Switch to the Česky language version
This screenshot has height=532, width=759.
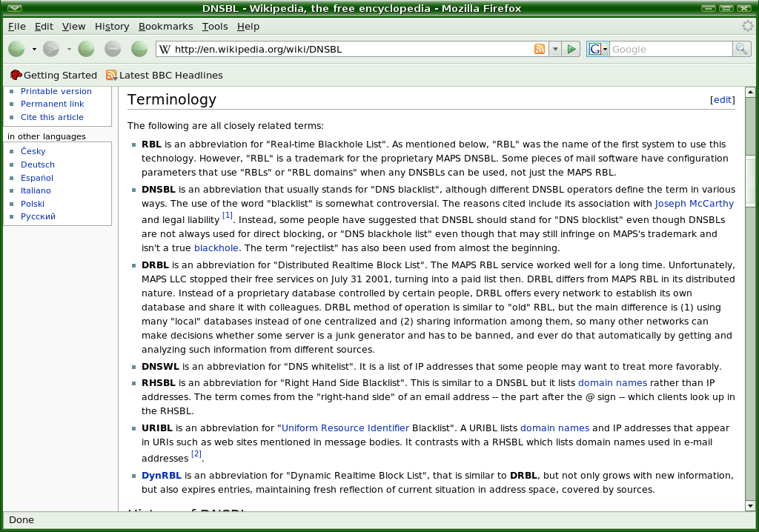[x=33, y=151]
